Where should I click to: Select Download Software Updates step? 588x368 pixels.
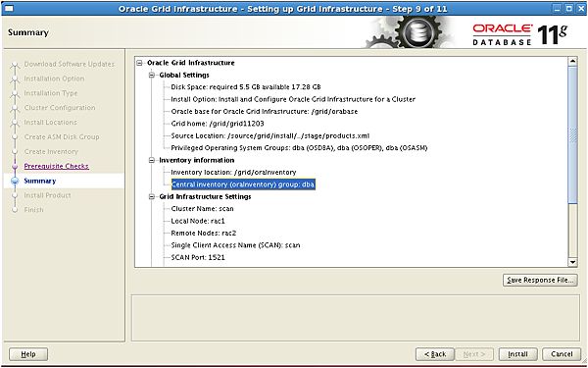coord(70,64)
